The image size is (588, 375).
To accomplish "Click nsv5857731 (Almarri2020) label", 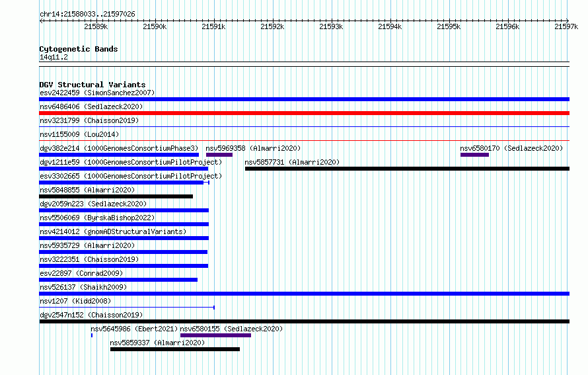I will coord(292,162).
